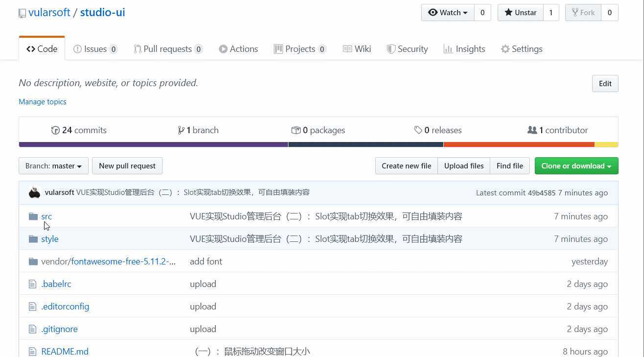Open the .gitignore file
The height and width of the screenshot is (357, 644).
coord(59,329)
